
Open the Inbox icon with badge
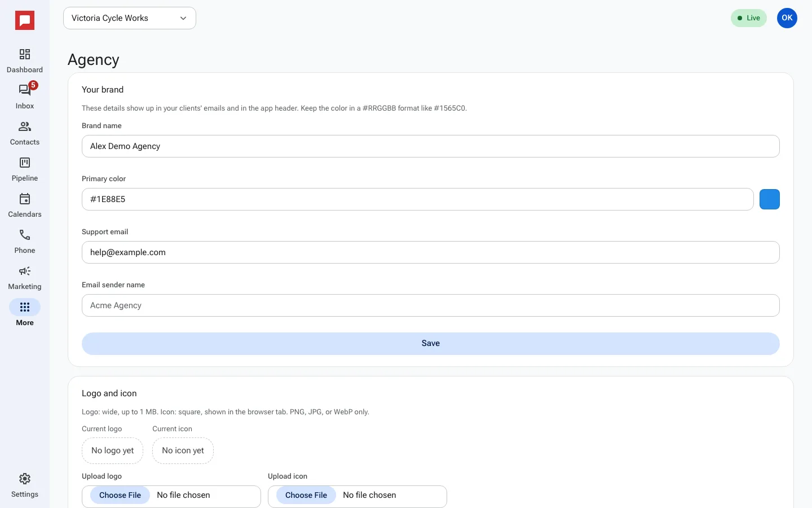point(25,90)
